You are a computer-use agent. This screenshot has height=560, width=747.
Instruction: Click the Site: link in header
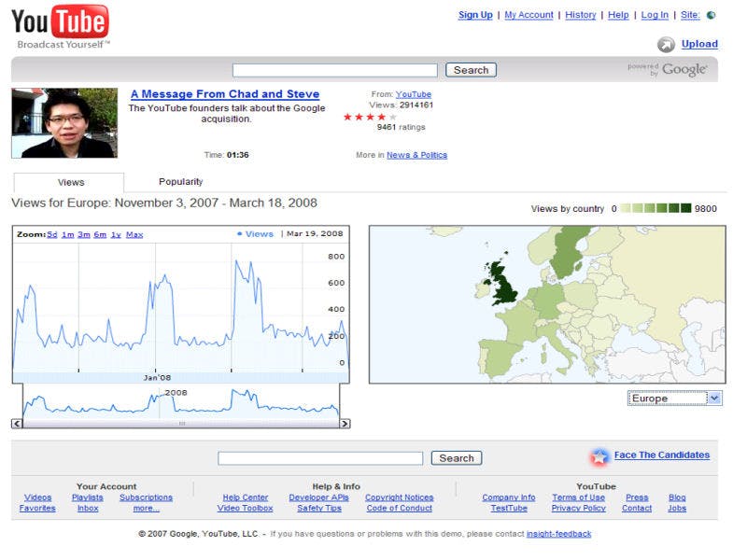point(690,15)
